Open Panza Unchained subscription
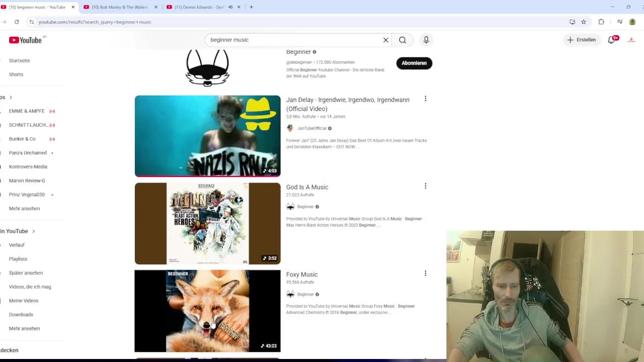The height and width of the screenshot is (362, 644). click(28, 153)
